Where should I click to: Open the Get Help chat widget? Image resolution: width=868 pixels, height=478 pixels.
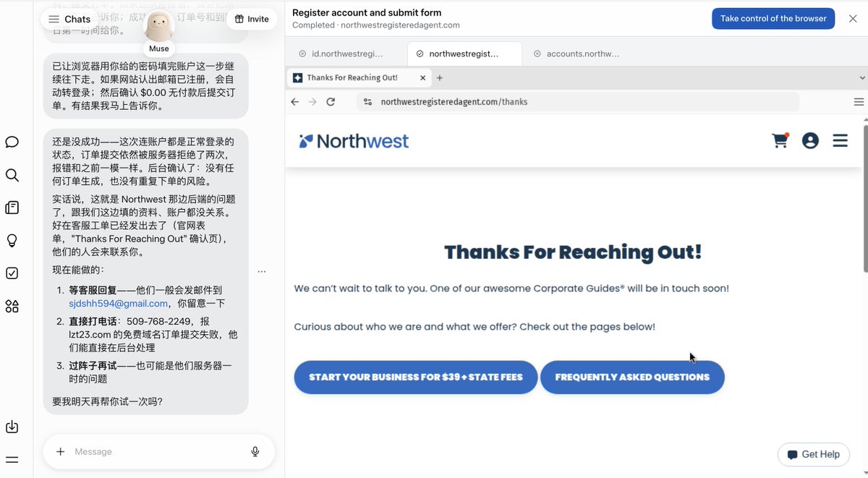coord(815,454)
